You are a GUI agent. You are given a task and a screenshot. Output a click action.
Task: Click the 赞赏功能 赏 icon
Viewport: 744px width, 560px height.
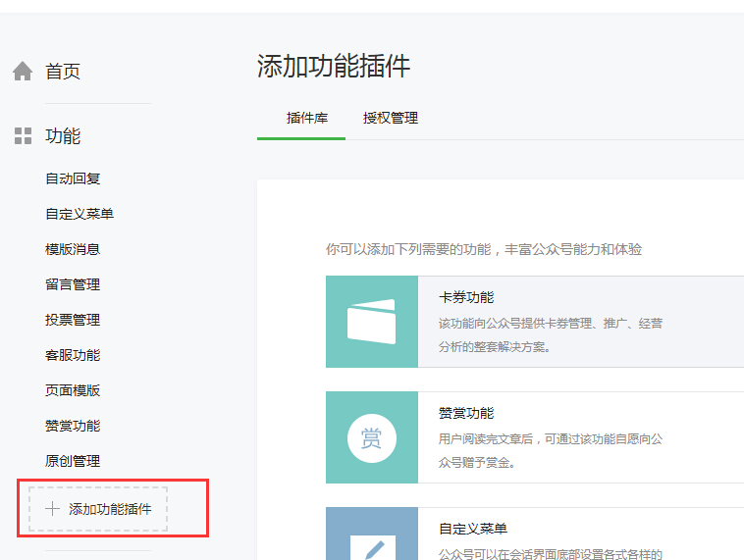click(x=372, y=437)
